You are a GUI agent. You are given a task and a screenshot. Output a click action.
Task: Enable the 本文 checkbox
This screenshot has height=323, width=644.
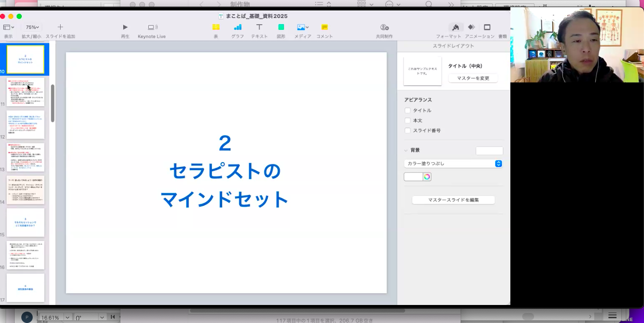tap(408, 120)
